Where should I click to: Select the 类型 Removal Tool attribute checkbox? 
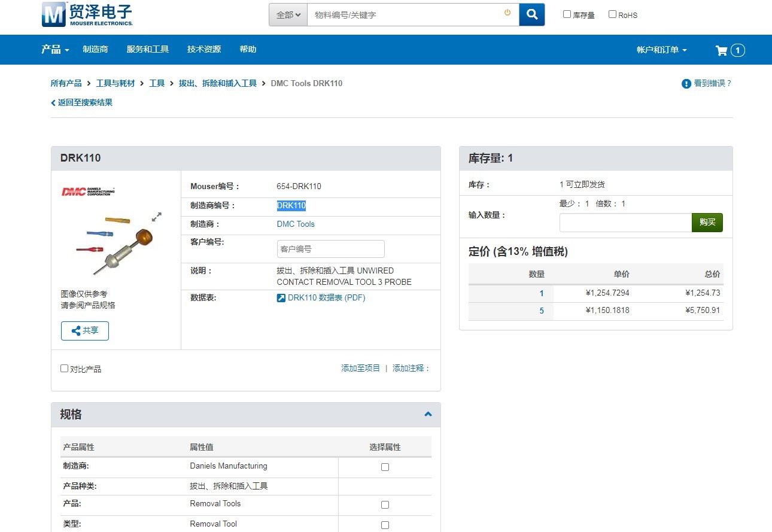click(x=385, y=525)
